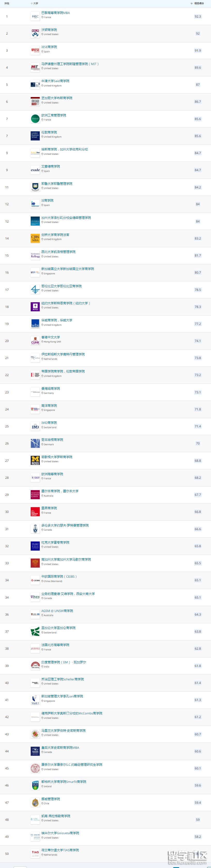Click the Michigan Ross logo
211x868 pixels.
coord(35,461)
